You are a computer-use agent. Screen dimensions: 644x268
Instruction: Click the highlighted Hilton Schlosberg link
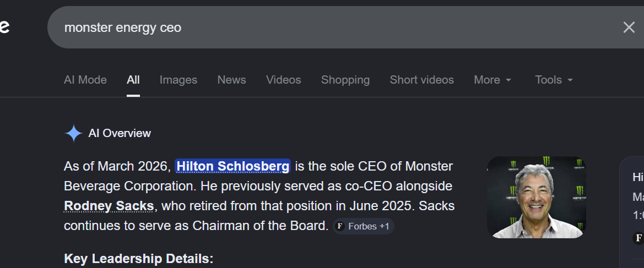point(233,166)
